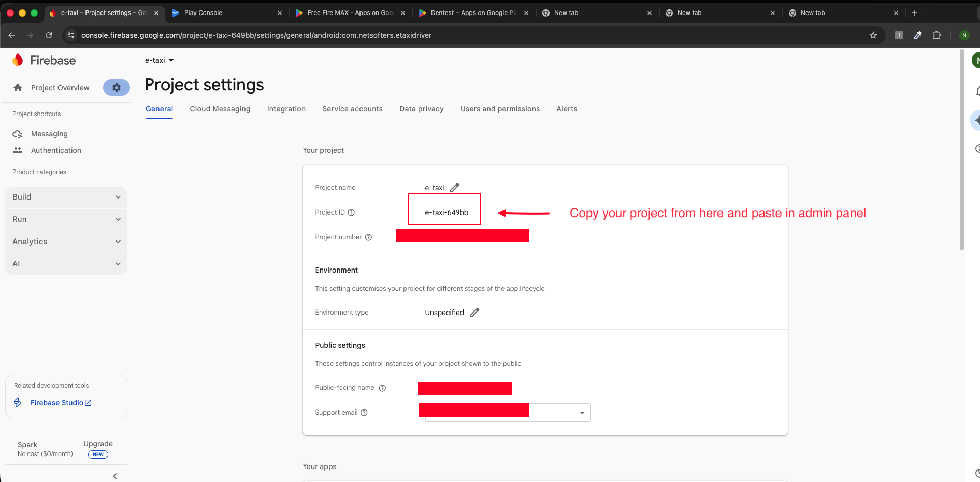The image size is (980, 482).
Task: Click the Firebase logo in the sidebar
Action: click(44, 60)
